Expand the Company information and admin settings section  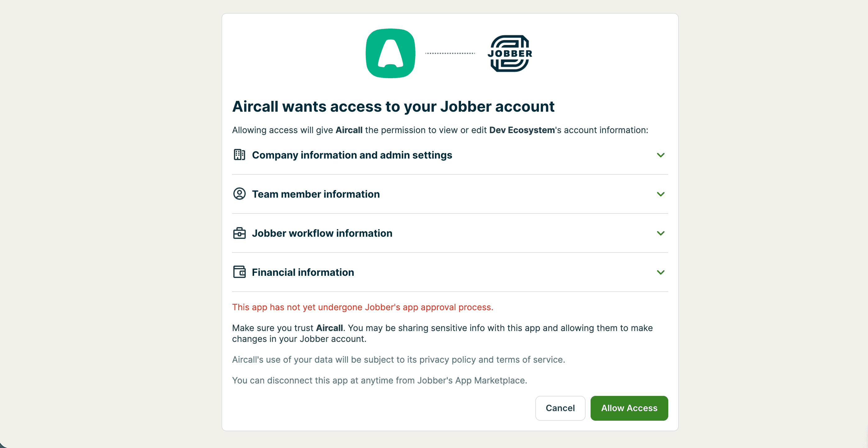[x=661, y=155]
